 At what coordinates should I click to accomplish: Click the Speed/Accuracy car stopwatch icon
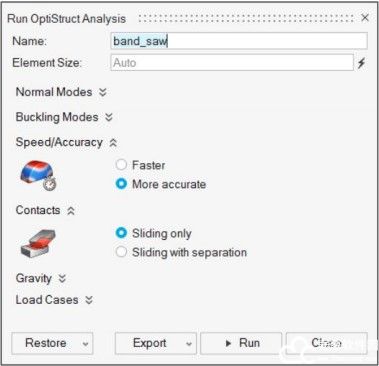[38, 175]
